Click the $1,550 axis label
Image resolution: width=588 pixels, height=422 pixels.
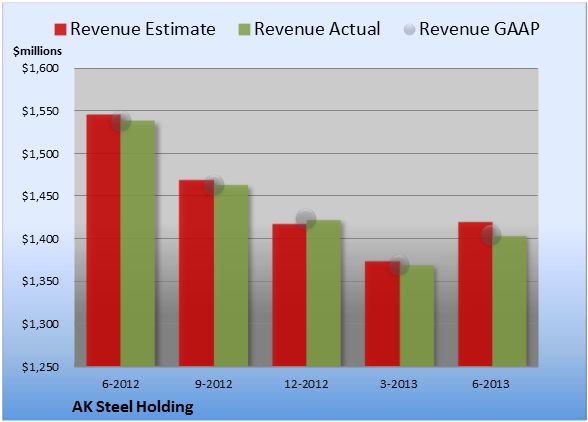[40, 111]
